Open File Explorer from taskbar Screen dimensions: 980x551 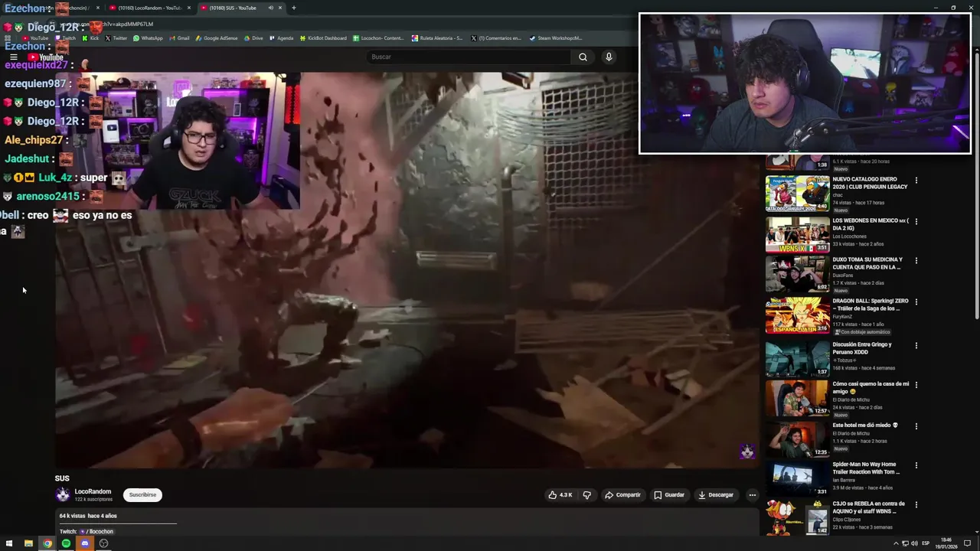pos(28,543)
